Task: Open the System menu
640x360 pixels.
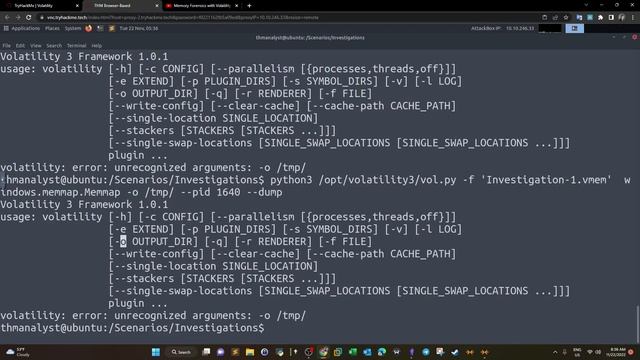Action: [73, 29]
